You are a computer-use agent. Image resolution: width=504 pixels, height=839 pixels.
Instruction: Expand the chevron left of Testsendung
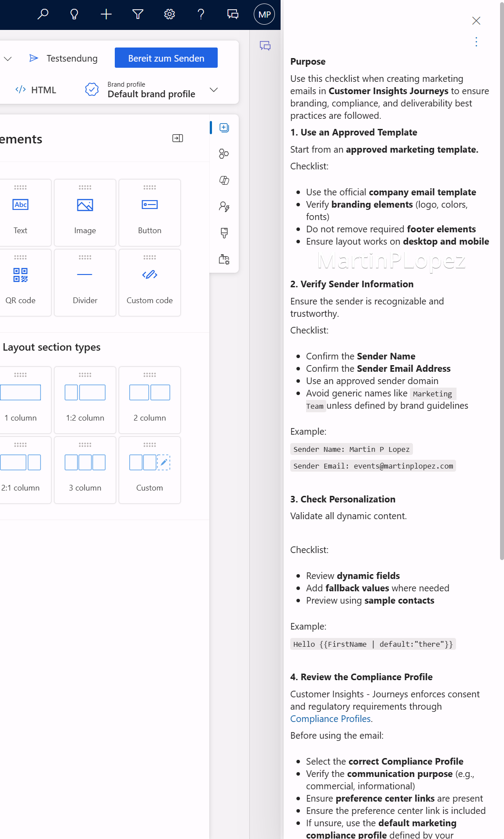pyautogui.click(x=8, y=59)
